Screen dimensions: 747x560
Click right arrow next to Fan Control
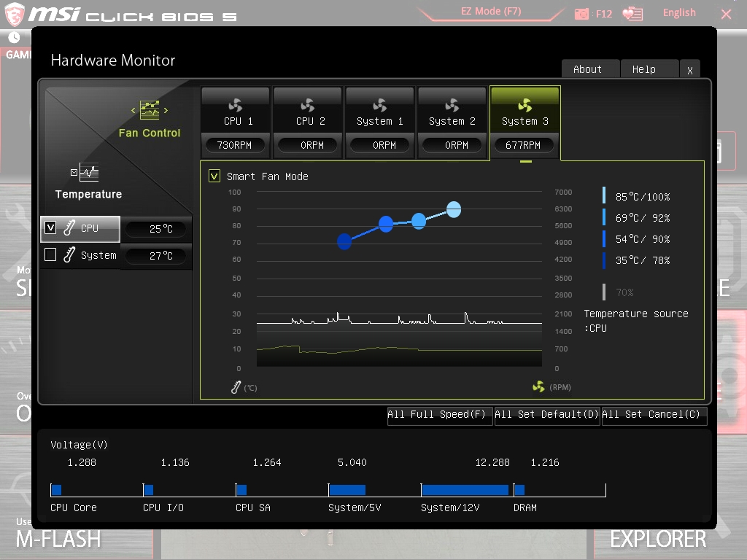click(x=166, y=111)
